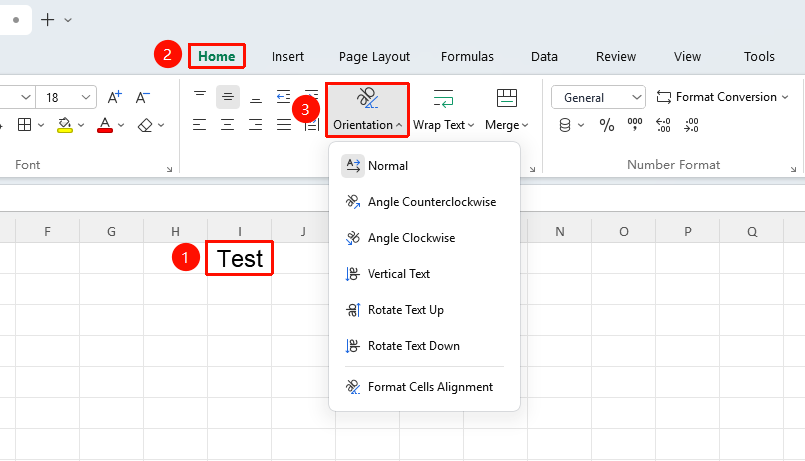The height and width of the screenshot is (461, 805).
Task: Choose Normal orientation option
Action: tap(425, 166)
